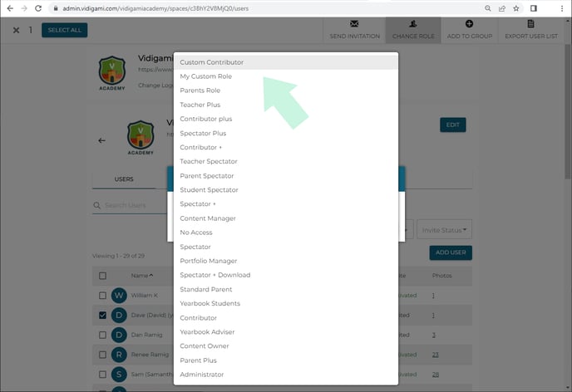Bookmark this page with the star icon
The width and height of the screenshot is (572, 392).
coord(516,7)
